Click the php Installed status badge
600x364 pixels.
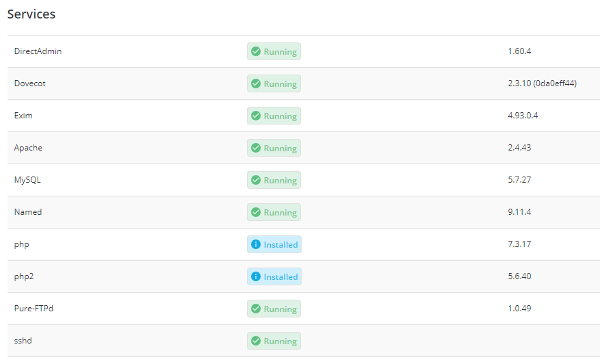coord(274,244)
